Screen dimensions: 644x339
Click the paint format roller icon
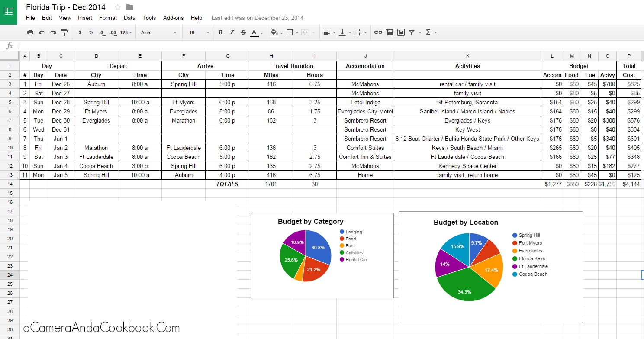tap(64, 32)
